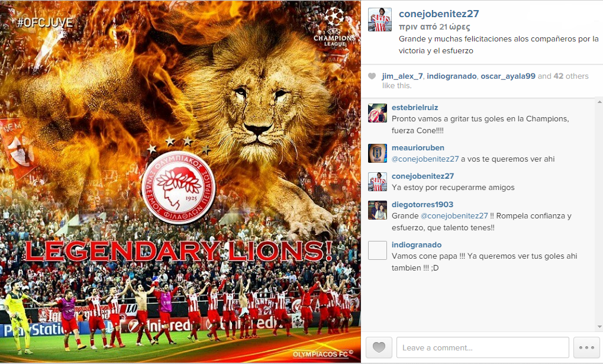Viewport: 603px width, 364px height.
Task: Open the conejobenitez27 username at the top
Action: (439, 14)
